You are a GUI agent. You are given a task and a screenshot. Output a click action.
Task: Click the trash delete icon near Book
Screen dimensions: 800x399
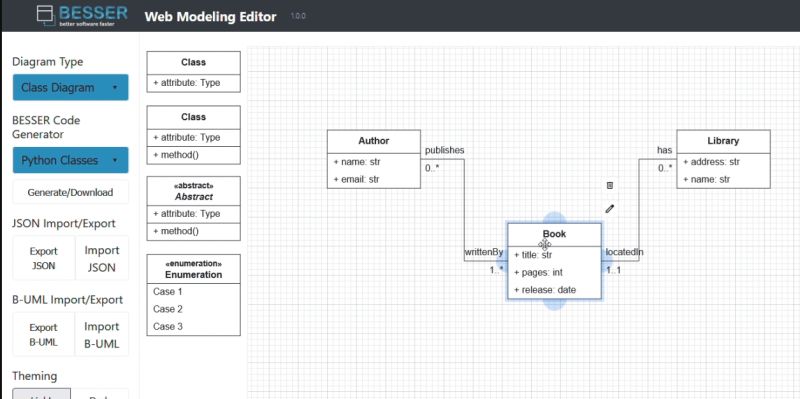click(610, 185)
